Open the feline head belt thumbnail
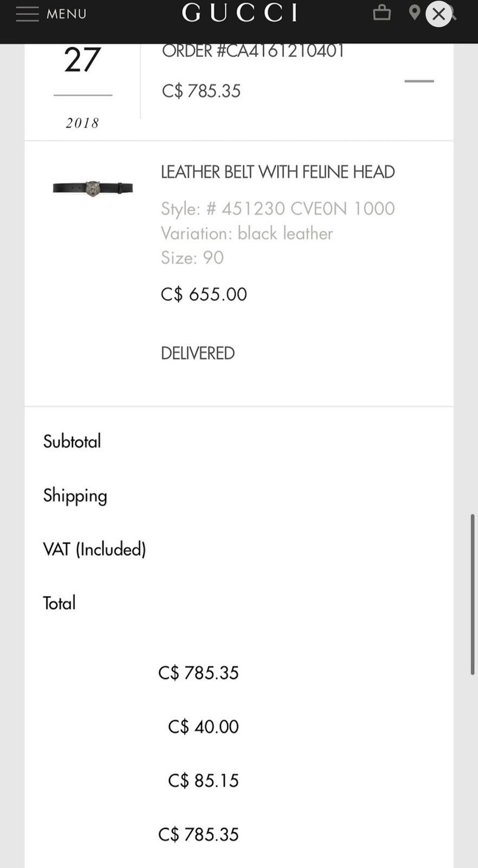Screen dimensions: 478x868 pos(93,188)
